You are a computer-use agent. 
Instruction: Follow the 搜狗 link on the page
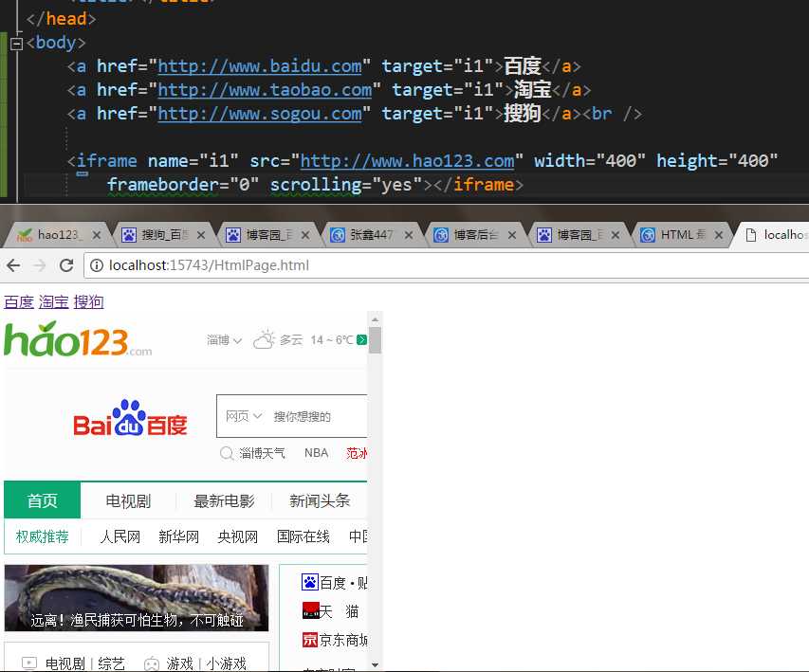(x=89, y=302)
